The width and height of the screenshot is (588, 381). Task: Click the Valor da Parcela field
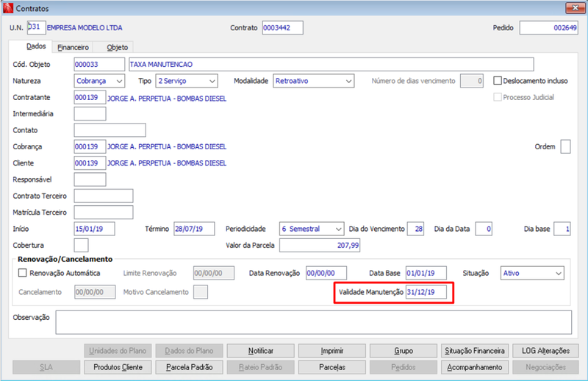point(320,245)
